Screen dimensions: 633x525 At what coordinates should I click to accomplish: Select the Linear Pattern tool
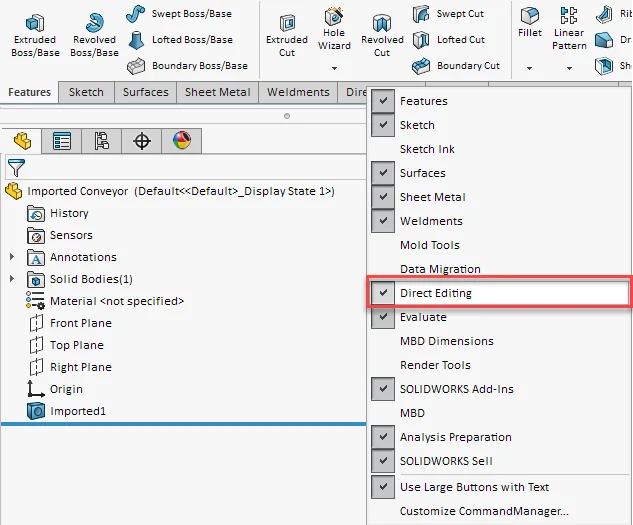tap(569, 28)
